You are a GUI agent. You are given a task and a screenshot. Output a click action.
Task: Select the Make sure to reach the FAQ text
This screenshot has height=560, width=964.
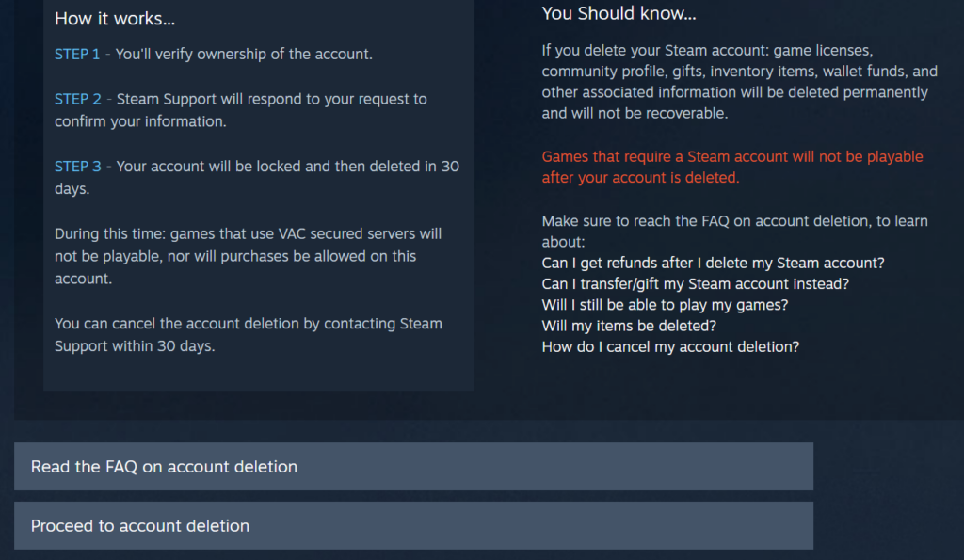click(733, 231)
